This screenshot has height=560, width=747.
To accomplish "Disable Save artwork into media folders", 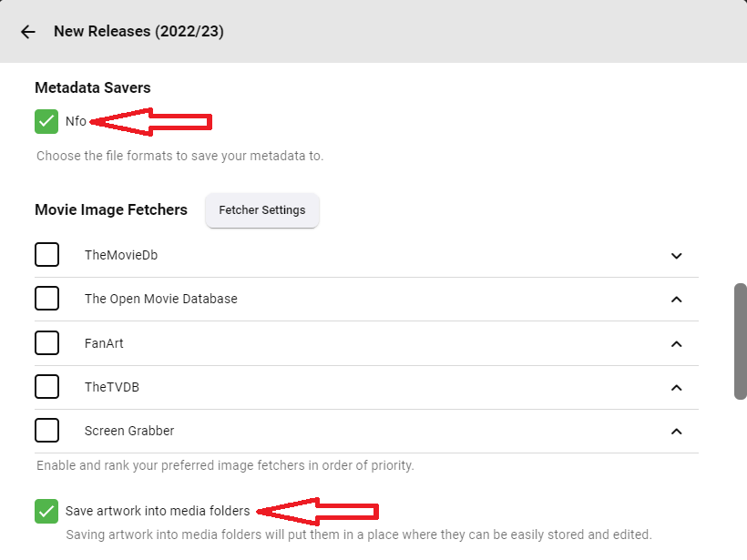I will pyautogui.click(x=46, y=511).
